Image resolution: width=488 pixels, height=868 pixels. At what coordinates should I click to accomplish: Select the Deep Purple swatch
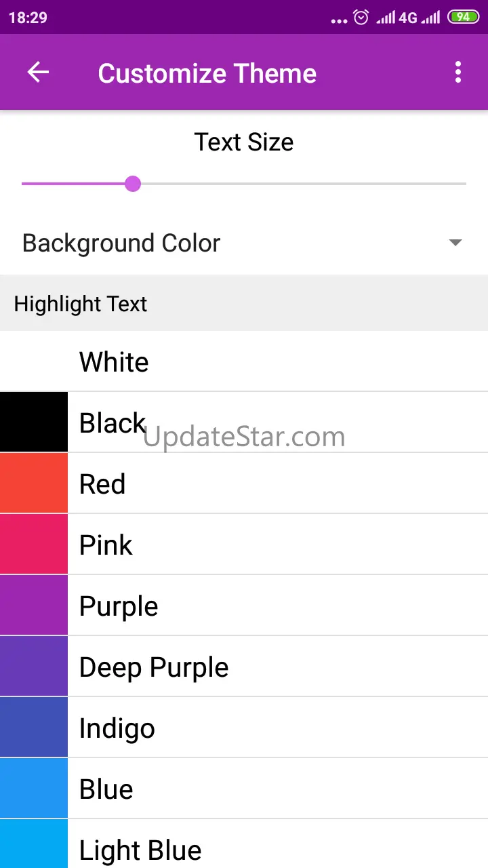34,666
